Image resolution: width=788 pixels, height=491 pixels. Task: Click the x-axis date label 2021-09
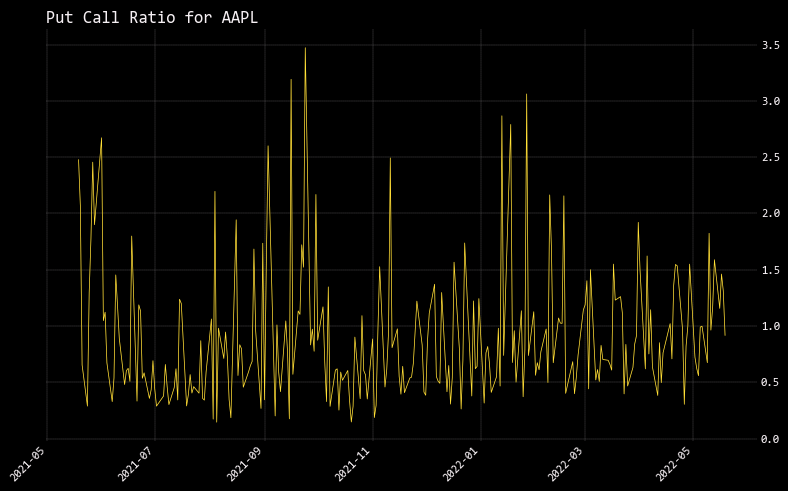tap(246, 463)
